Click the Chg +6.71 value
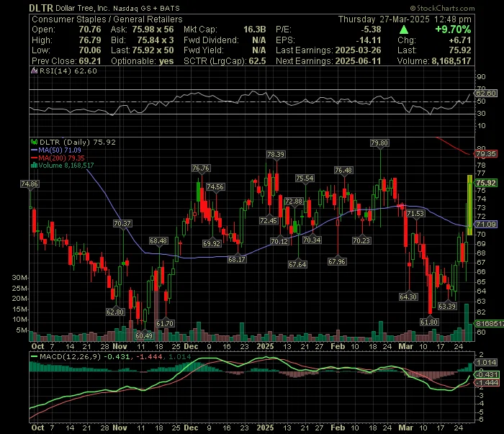Screen dimensions: 504x434 tap(460, 40)
